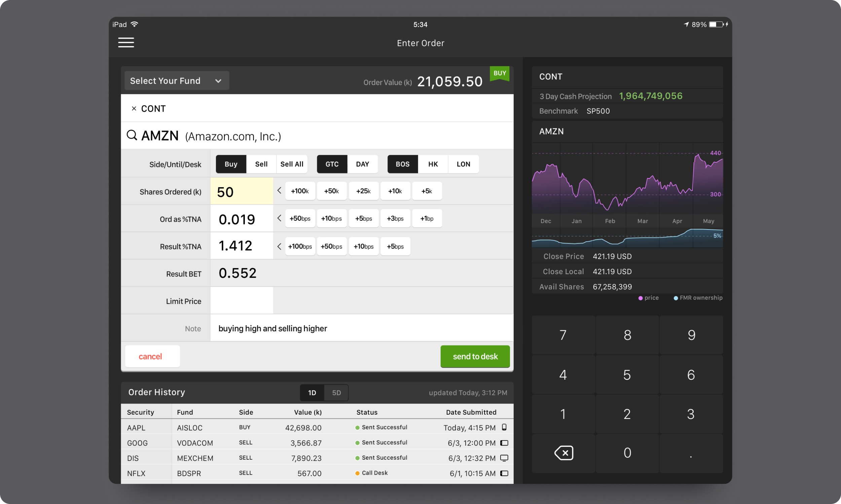Switch order duration to DAY

click(x=362, y=164)
